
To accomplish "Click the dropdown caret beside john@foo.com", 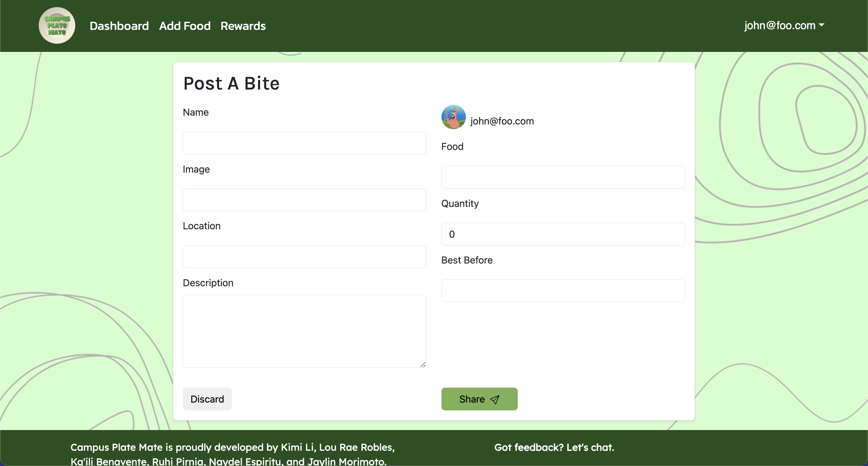I will [822, 25].
